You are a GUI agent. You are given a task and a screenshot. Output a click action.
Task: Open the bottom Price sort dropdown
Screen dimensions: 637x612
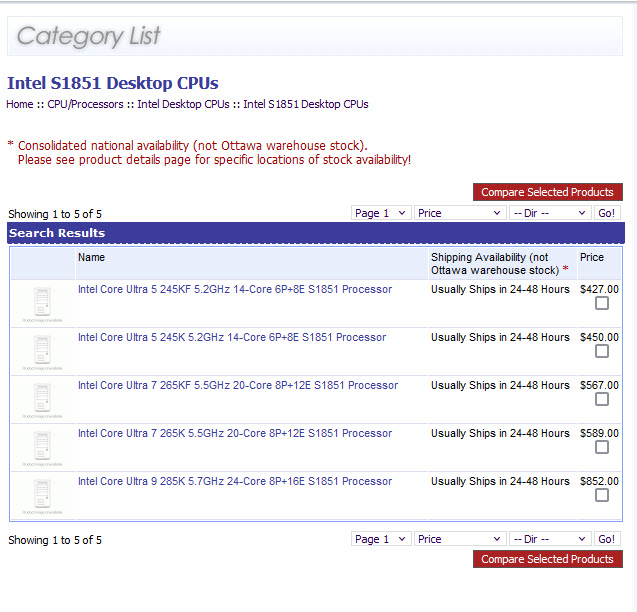tap(460, 539)
